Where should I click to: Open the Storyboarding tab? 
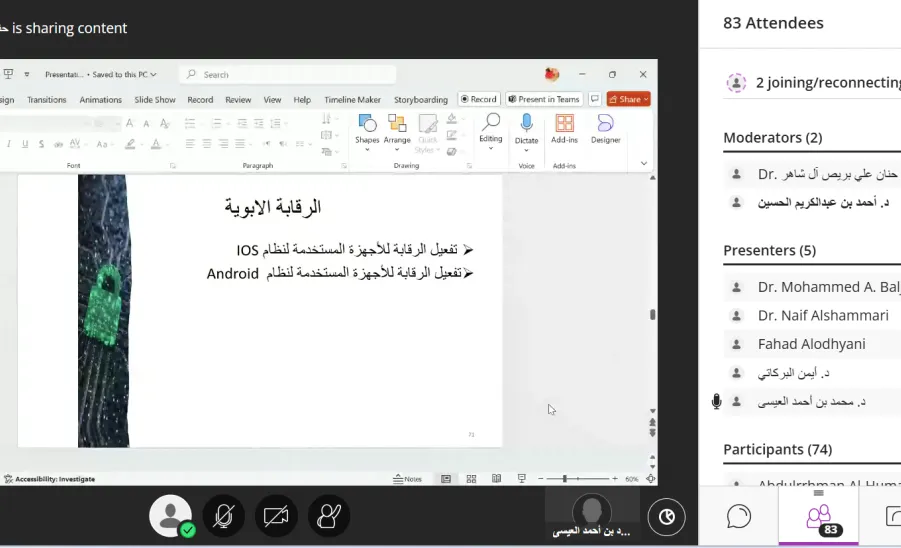[421, 99]
